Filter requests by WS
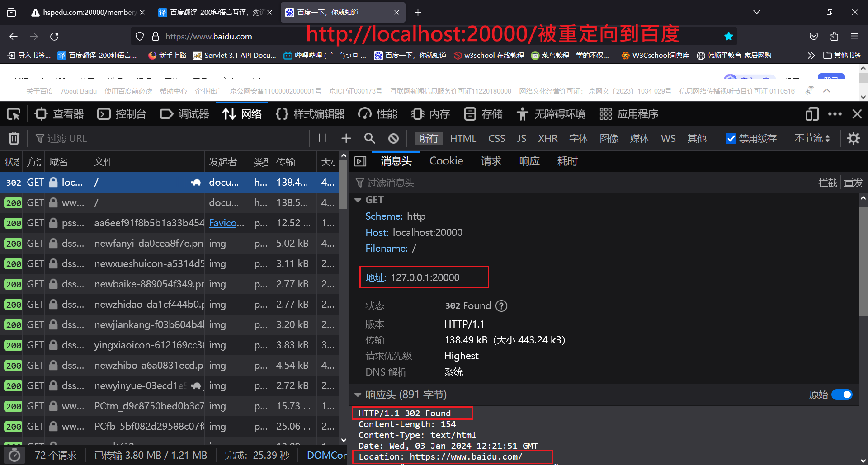The height and width of the screenshot is (465, 868). [x=668, y=138]
